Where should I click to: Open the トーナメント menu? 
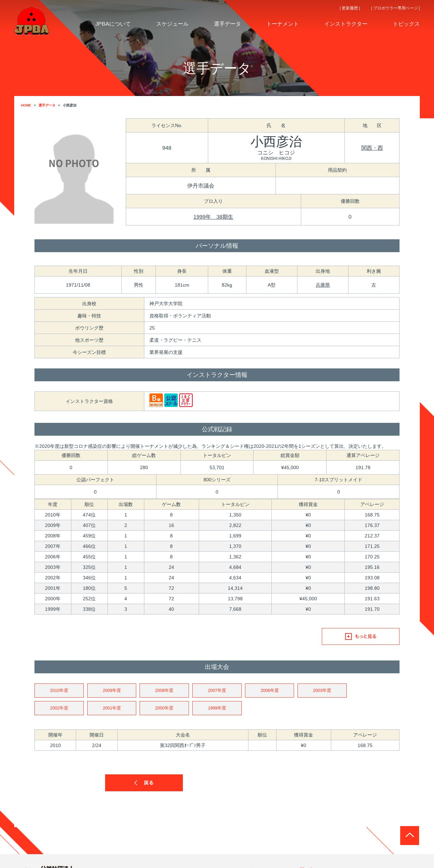(x=283, y=24)
